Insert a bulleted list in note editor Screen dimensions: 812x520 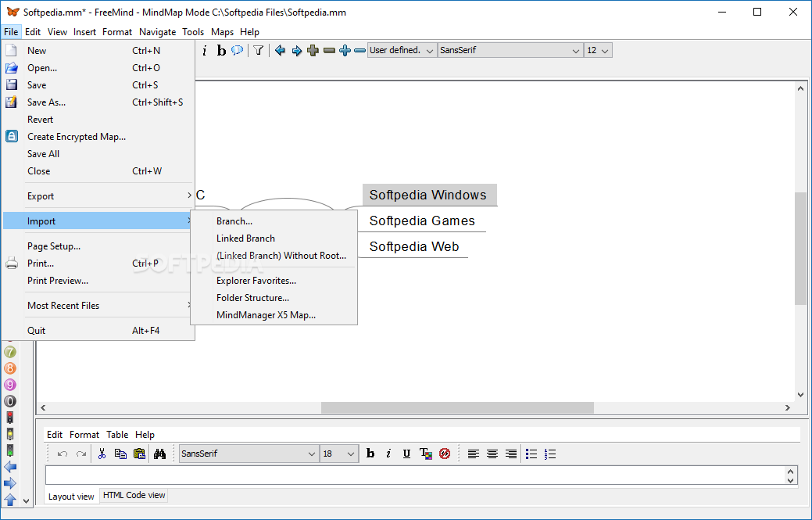pyautogui.click(x=531, y=454)
